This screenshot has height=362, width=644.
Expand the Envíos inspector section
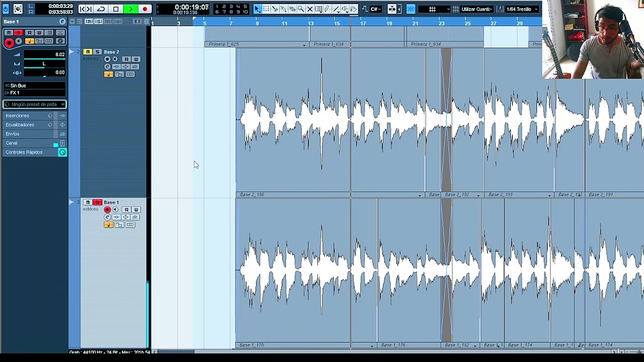pyautogui.click(x=34, y=134)
